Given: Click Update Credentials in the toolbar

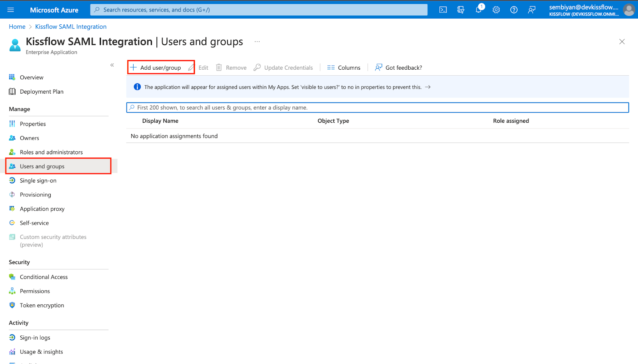Looking at the screenshot, I should (x=284, y=68).
